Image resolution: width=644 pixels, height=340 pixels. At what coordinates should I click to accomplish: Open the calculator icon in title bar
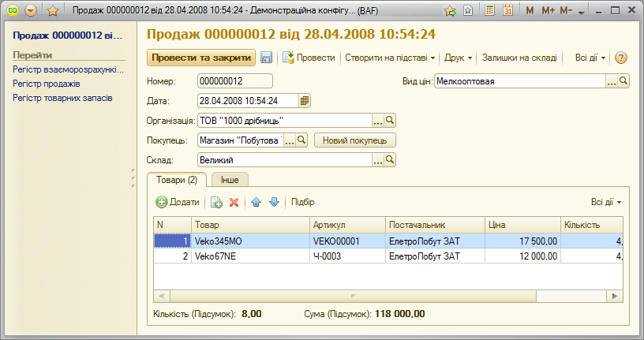point(489,10)
